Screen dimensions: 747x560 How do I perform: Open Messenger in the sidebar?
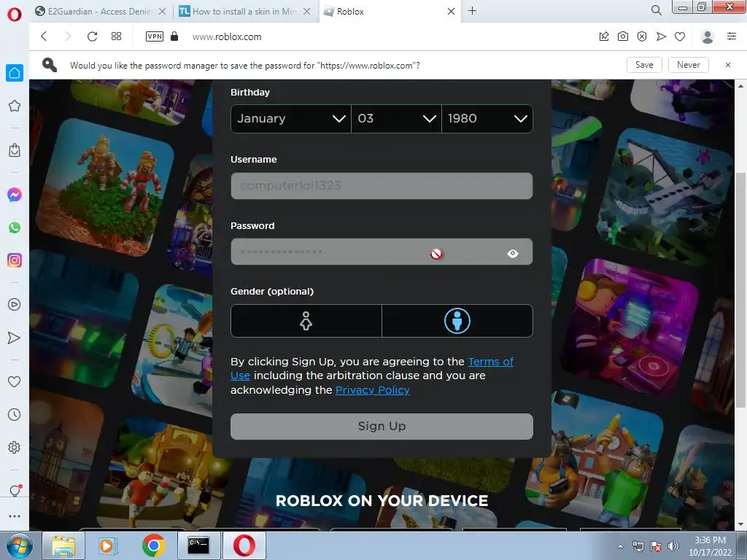point(15,195)
